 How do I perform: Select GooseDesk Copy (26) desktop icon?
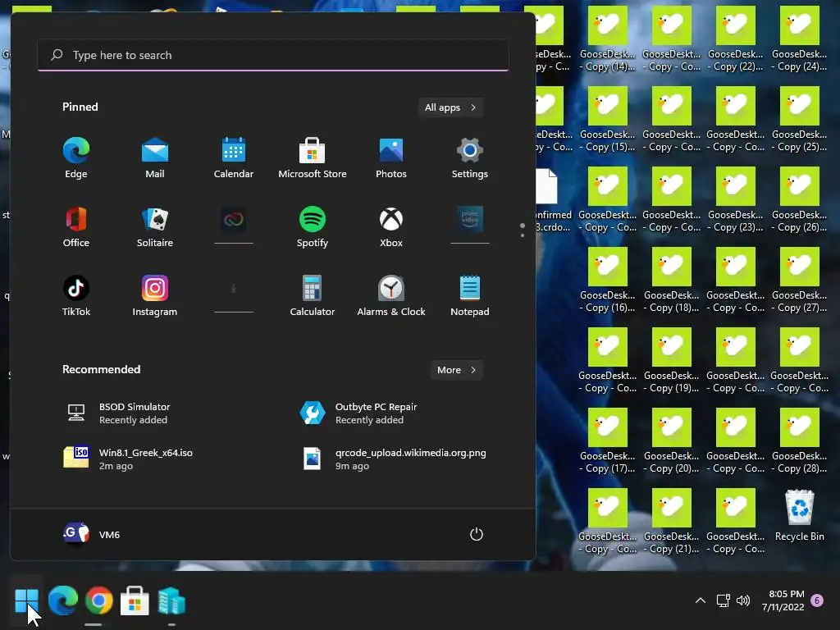[799, 200]
